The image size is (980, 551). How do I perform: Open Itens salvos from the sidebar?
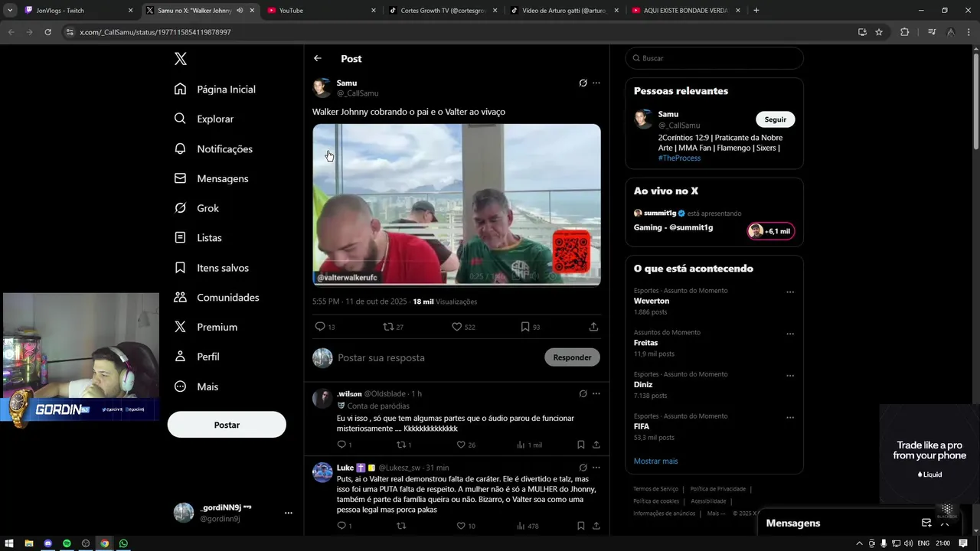coord(211,268)
